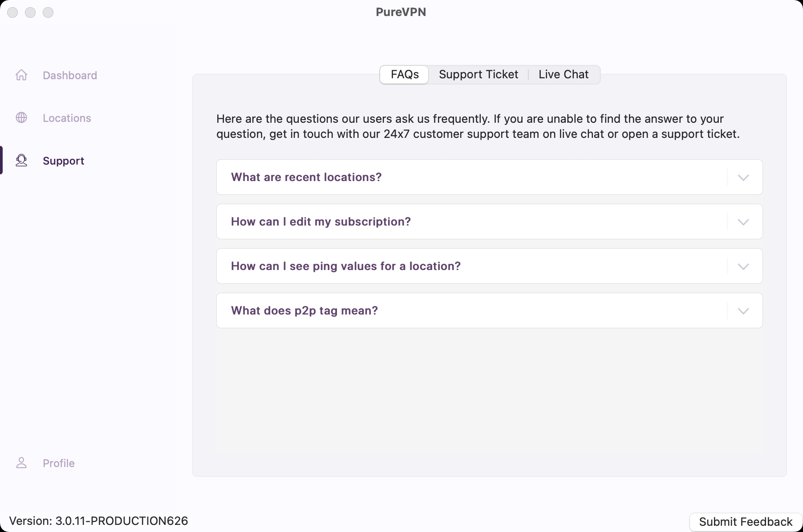
Task: Select the Support label in the sidebar
Action: [x=63, y=161]
